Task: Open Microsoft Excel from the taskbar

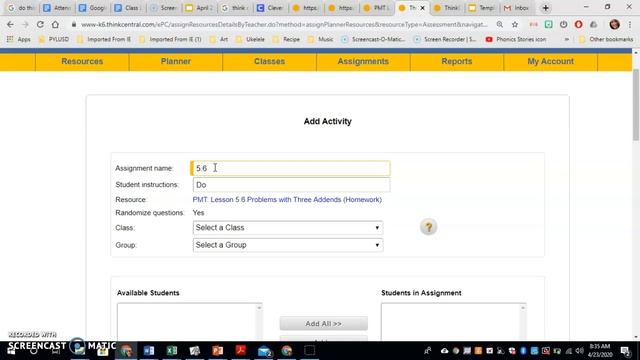Action: click(172, 351)
